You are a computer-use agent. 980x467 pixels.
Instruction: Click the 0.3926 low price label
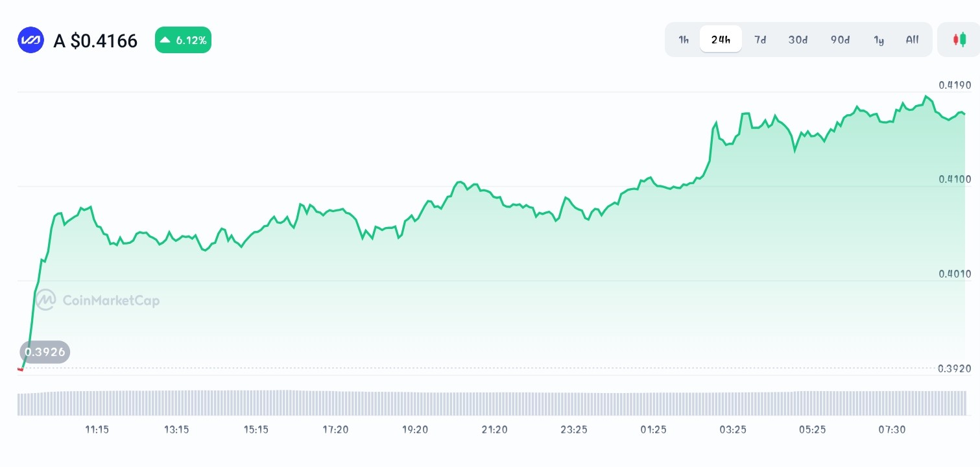point(45,352)
